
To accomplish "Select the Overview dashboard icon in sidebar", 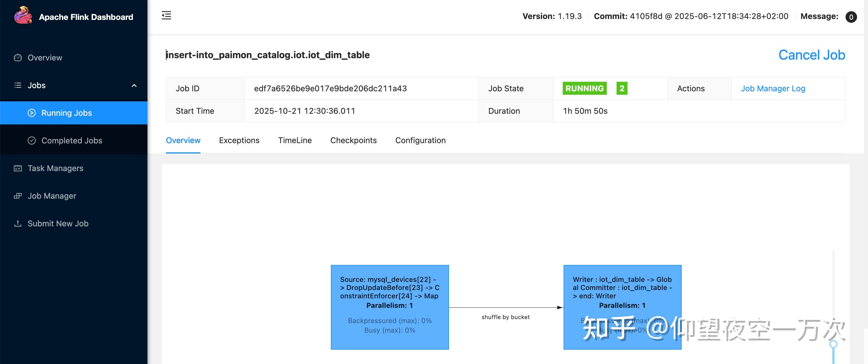I will (x=18, y=58).
